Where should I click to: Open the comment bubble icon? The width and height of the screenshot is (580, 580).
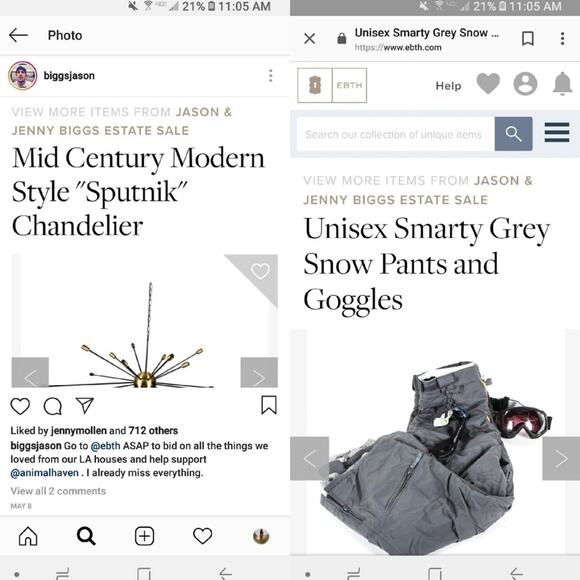pyautogui.click(x=53, y=406)
